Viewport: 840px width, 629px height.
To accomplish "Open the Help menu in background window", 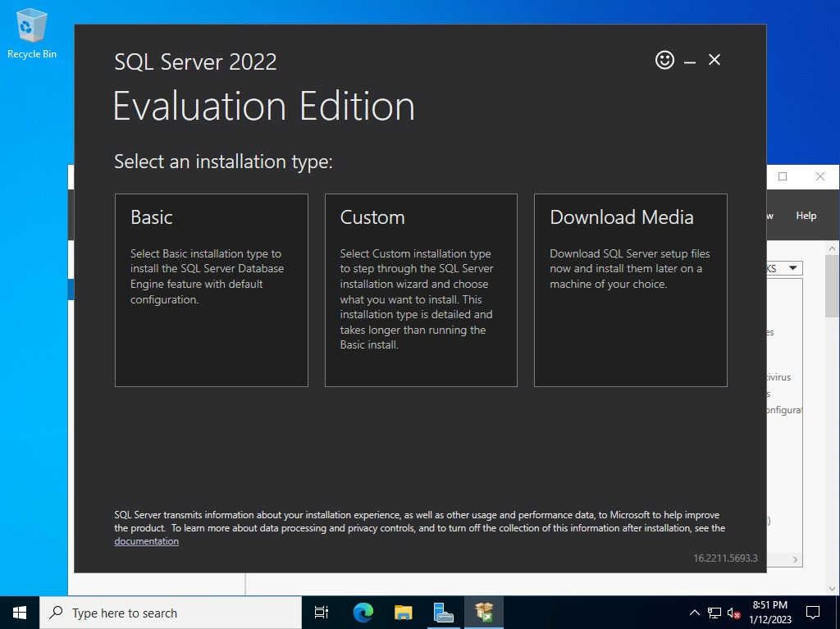I will click(x=806, y=216).
